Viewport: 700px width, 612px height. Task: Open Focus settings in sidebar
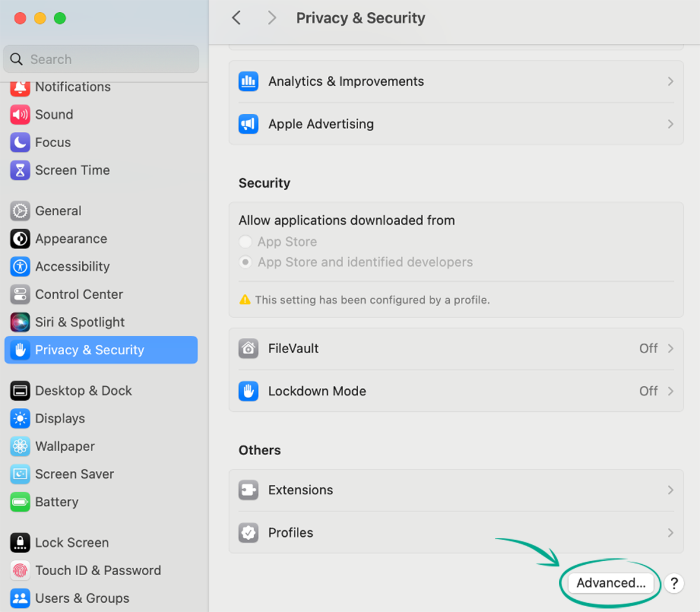[101, 142]
